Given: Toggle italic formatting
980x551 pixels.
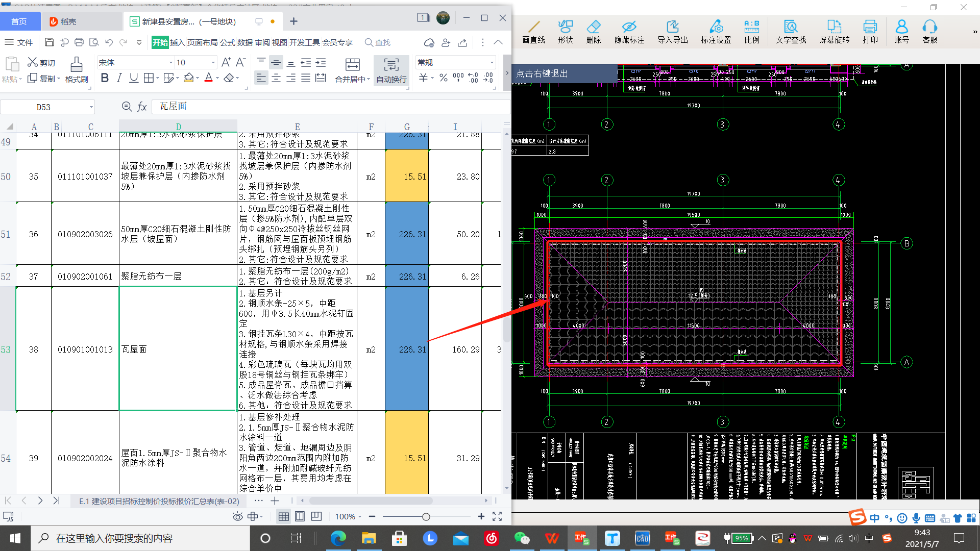Looking at the screenshot, I should (119, 78).
